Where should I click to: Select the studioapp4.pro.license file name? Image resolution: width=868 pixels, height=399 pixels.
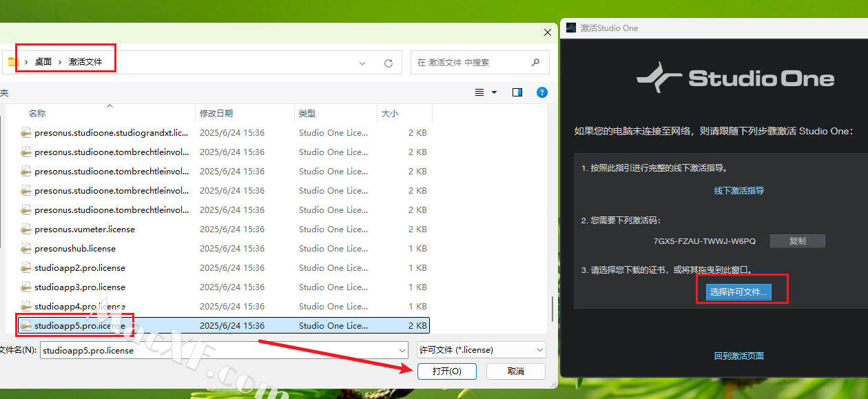(x=80, y=306)
